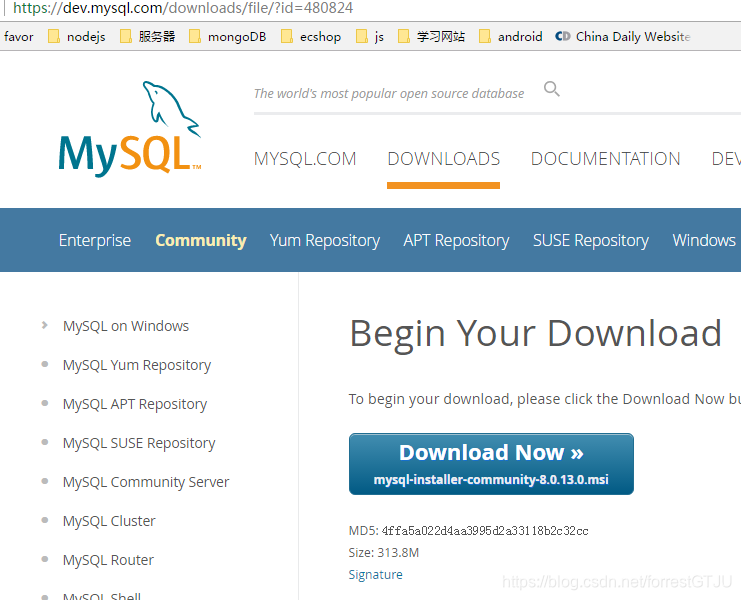Image resolution: width=741 pixels, height=600 pixels.
Task: Open MySQL on Windows sidebar link
Action: (x=126, y=326)
